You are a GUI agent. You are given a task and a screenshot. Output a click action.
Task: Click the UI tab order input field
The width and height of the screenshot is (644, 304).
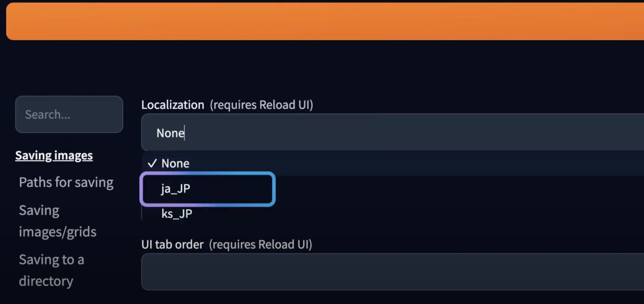coord(377,272)
